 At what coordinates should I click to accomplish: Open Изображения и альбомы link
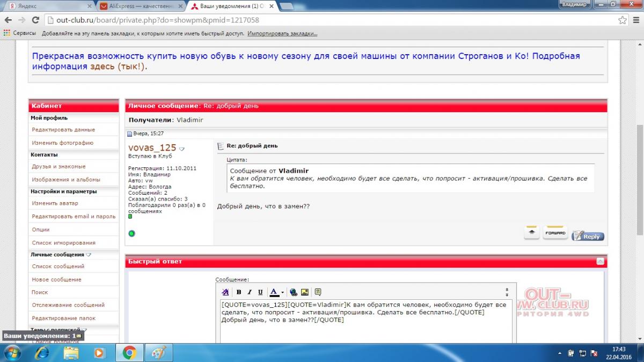pyautogui.click(x=66, y=180)
